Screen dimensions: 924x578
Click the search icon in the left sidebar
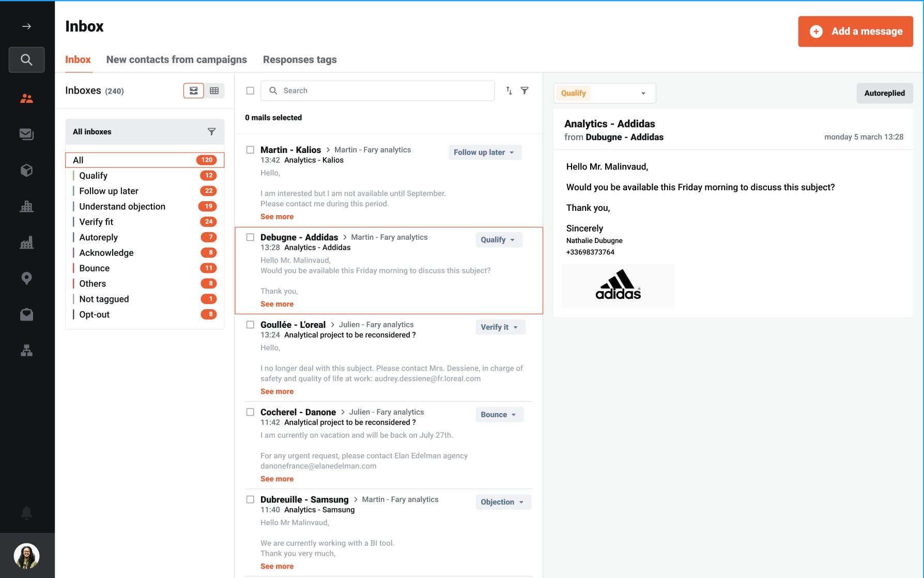tap(26, 60)
